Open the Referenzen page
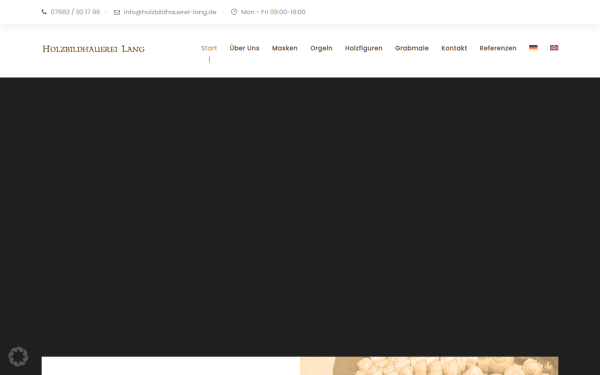 click(x=498, y=48)
